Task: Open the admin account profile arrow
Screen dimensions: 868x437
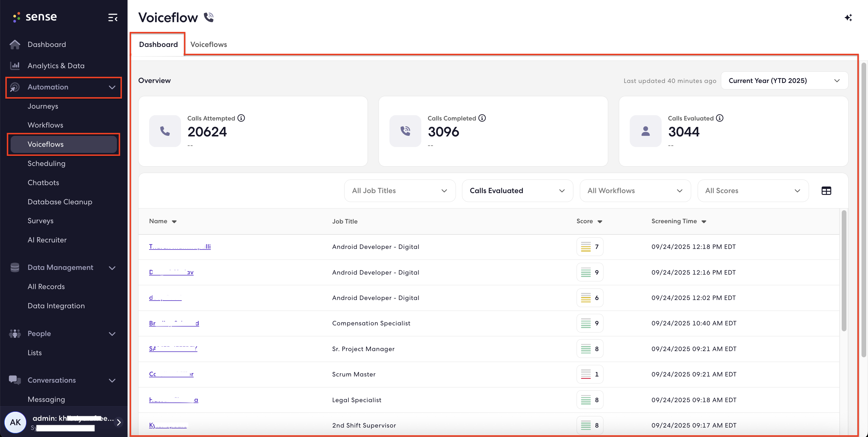Action: coord(119,422)
